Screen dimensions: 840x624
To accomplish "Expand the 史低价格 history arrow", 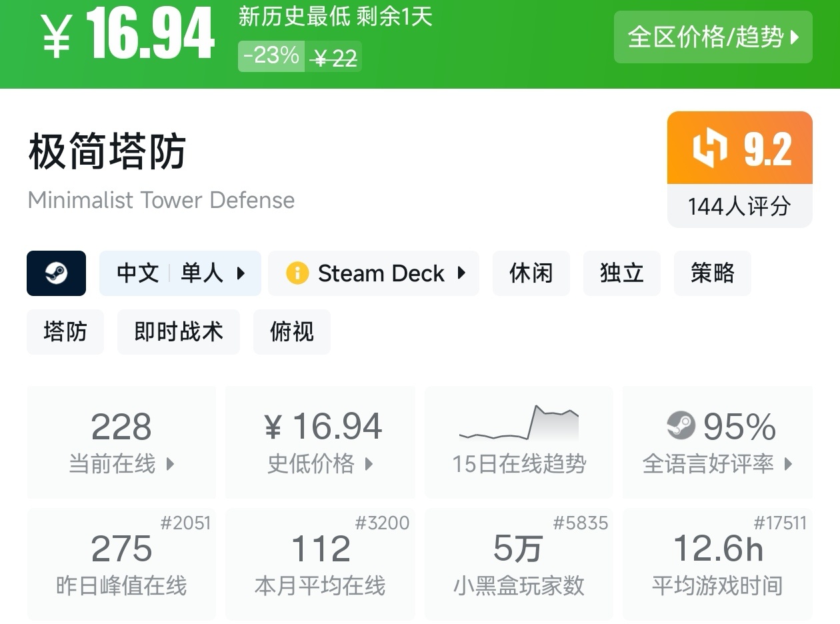I will (x=369, y=464).
